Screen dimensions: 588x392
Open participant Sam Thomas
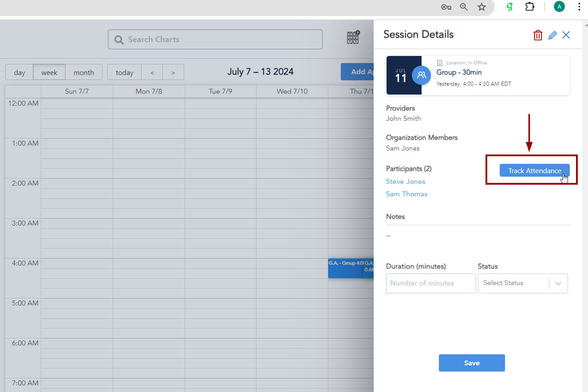[406, 194]
